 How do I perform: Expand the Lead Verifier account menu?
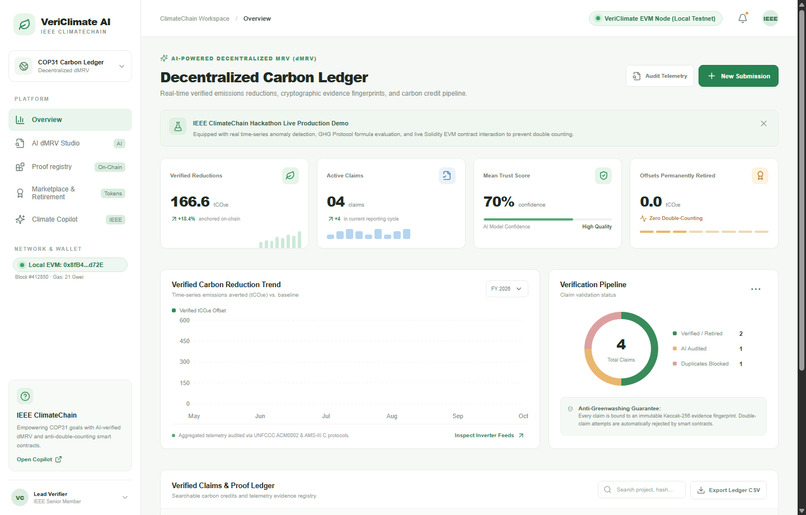(x=125, y=498)
